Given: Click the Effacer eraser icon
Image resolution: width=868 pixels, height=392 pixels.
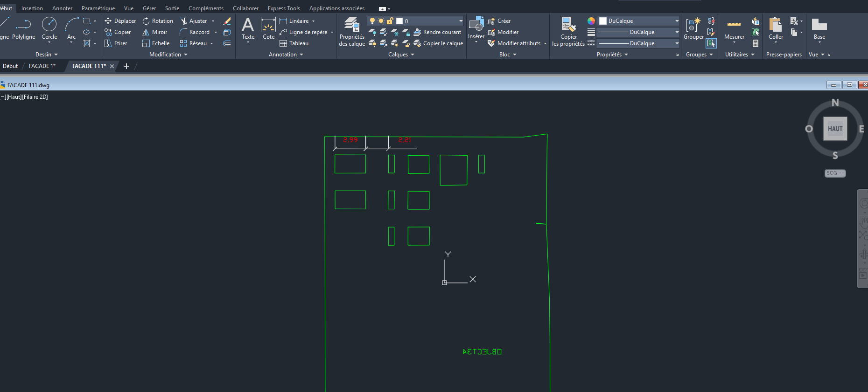Looking at the screenshot, I should point(227,21).
